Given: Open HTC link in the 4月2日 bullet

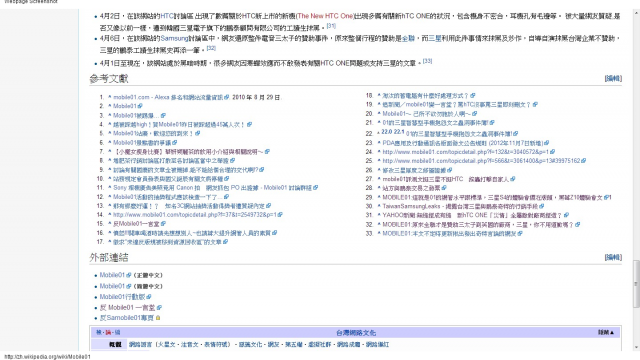Looking at the screenshot, I should (167, 16).
